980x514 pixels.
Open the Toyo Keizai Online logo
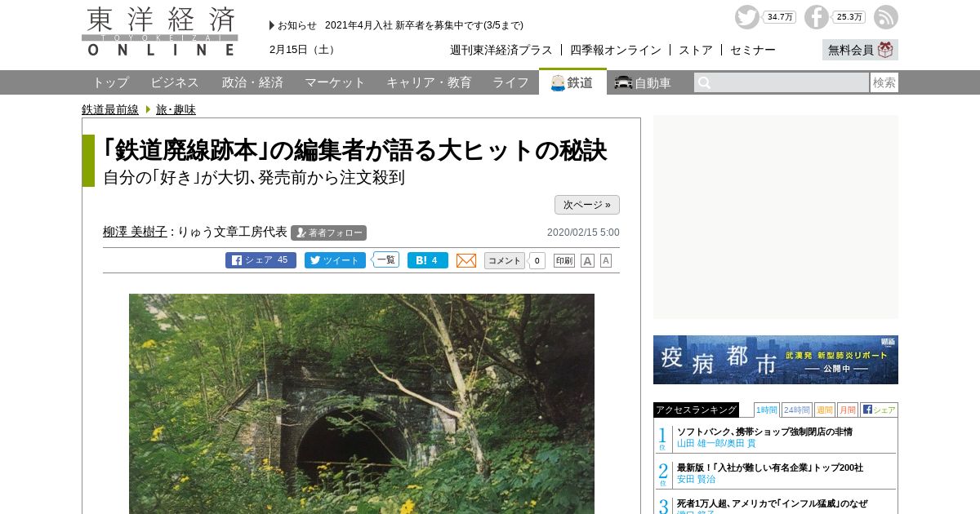(160, 32)
